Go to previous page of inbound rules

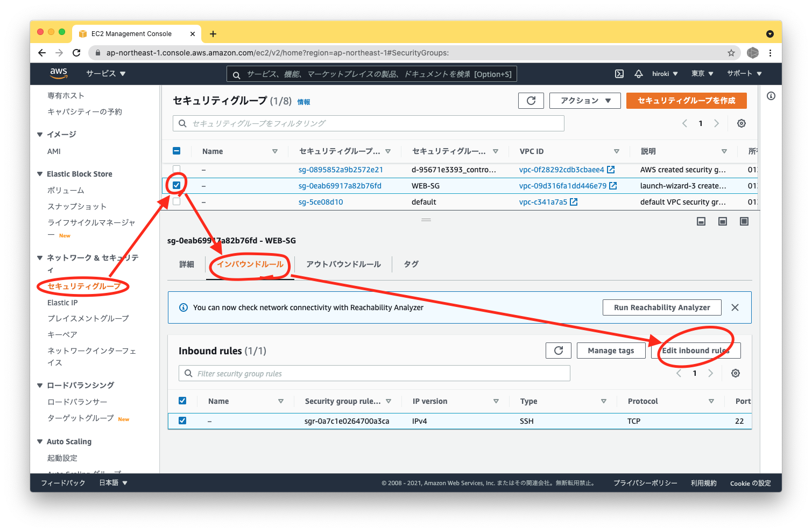679,373
